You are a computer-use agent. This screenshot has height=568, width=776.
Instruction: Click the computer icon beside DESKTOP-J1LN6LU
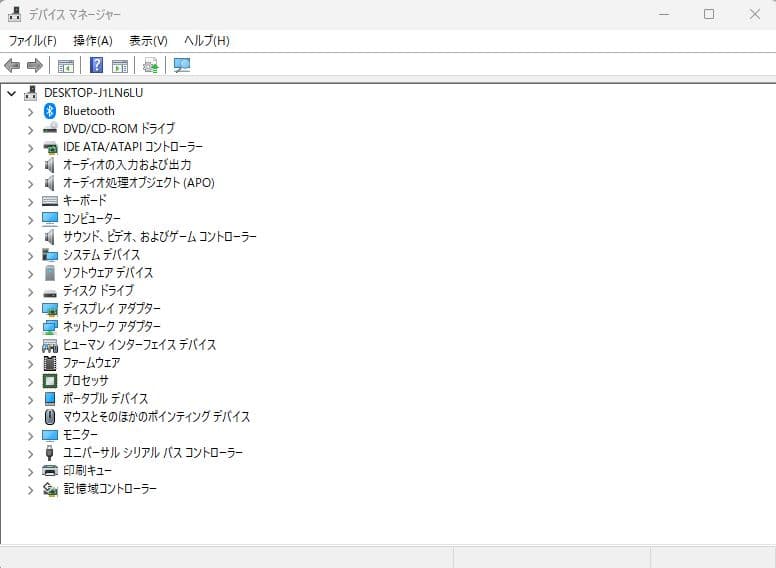[31, 93]
